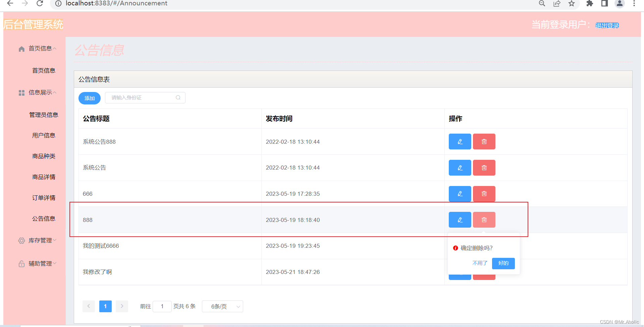This screenshot has width=644, height=327.
Task: Open 订单详情 page
Action: 44,198
